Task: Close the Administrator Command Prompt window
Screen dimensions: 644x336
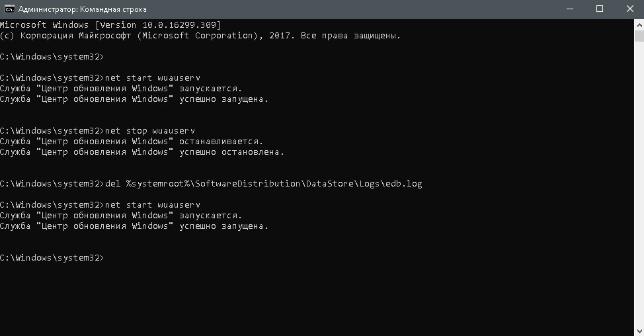Action: point(629,9)
